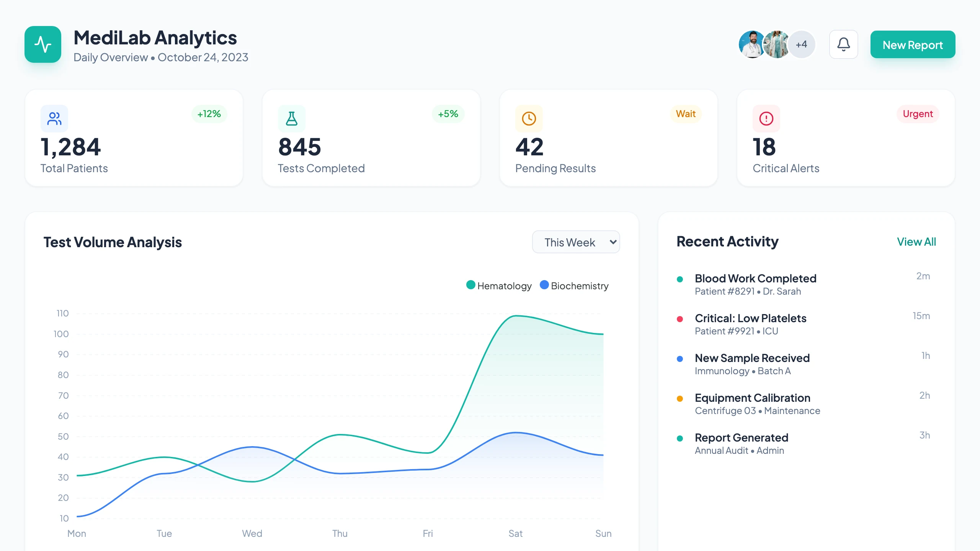The height and width of the screenshot is (551, 980).
Task: Click the 845 tests completed value
Action: pyautogui.click(x=299, y=147)
